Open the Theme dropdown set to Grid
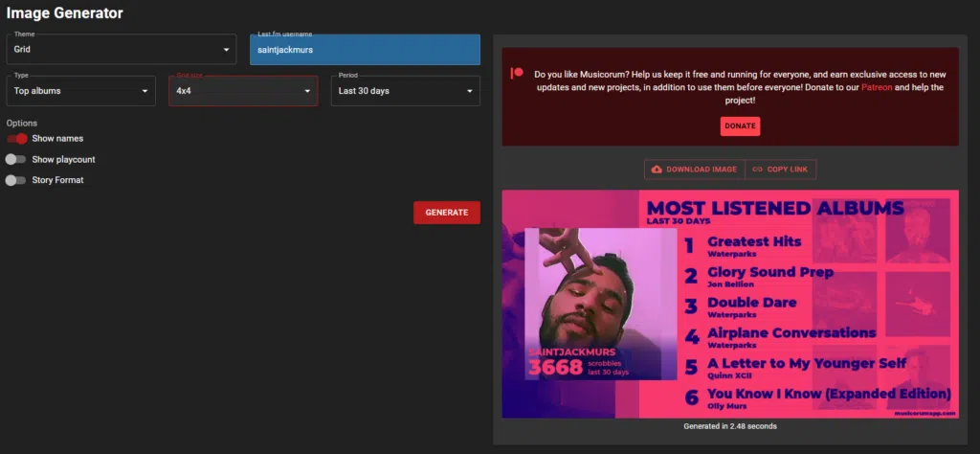This screenshot has height=454, width=980. (x=122, y=49)
